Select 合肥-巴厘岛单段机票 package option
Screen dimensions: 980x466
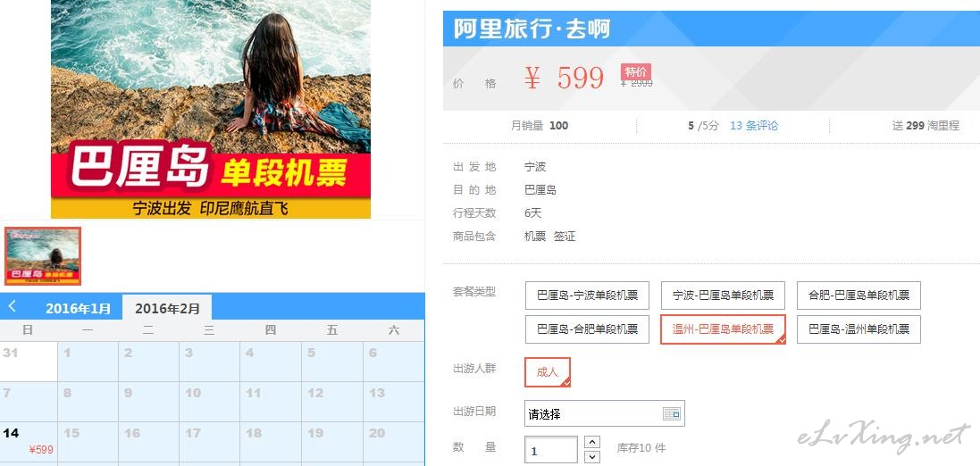click(859, 295)
